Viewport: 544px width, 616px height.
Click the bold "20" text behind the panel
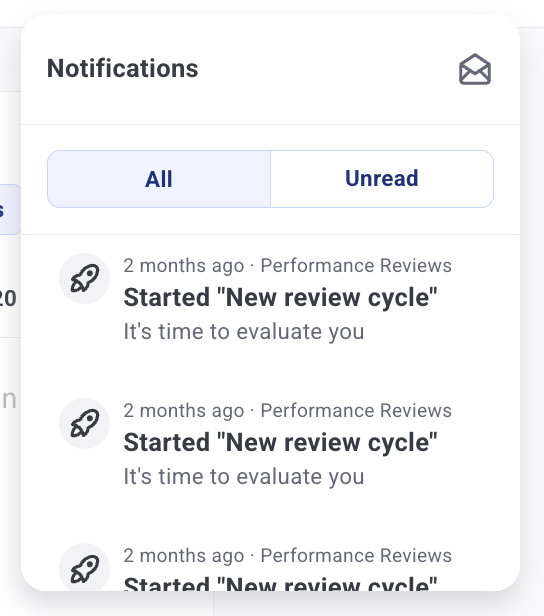click(x=8, y=299)
